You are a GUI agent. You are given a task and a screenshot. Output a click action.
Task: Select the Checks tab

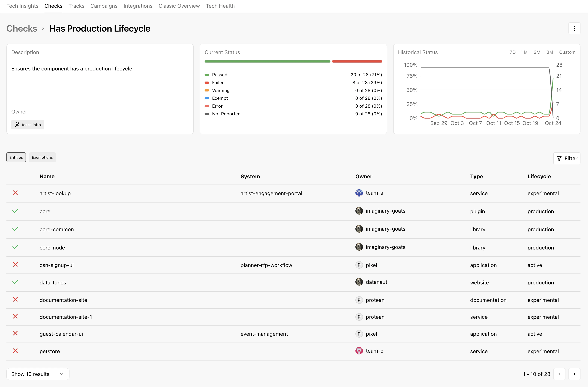pos(53,6)
